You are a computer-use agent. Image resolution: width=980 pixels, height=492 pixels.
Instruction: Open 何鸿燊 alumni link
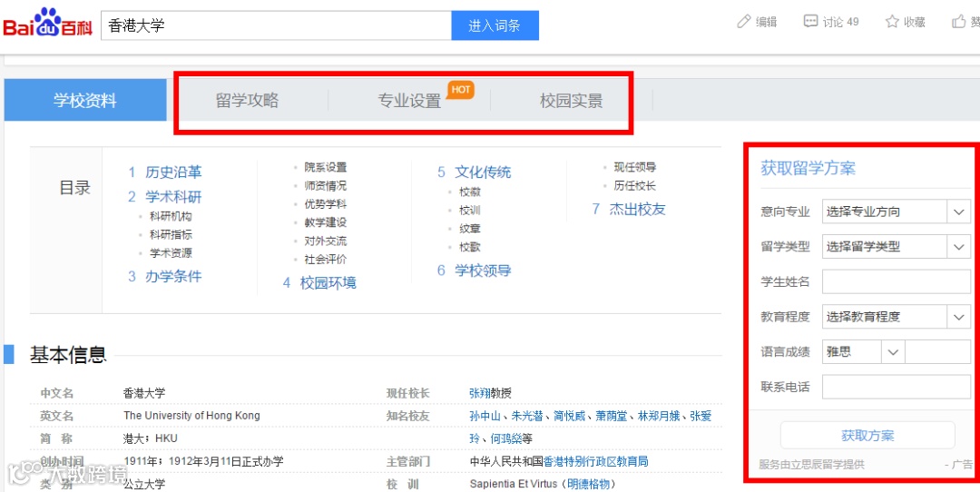506,438
